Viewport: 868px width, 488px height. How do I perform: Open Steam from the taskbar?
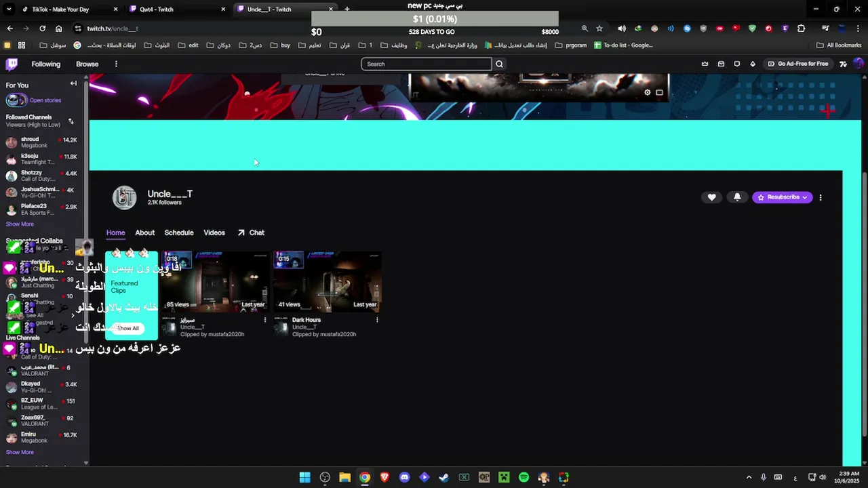click(444, 477)
